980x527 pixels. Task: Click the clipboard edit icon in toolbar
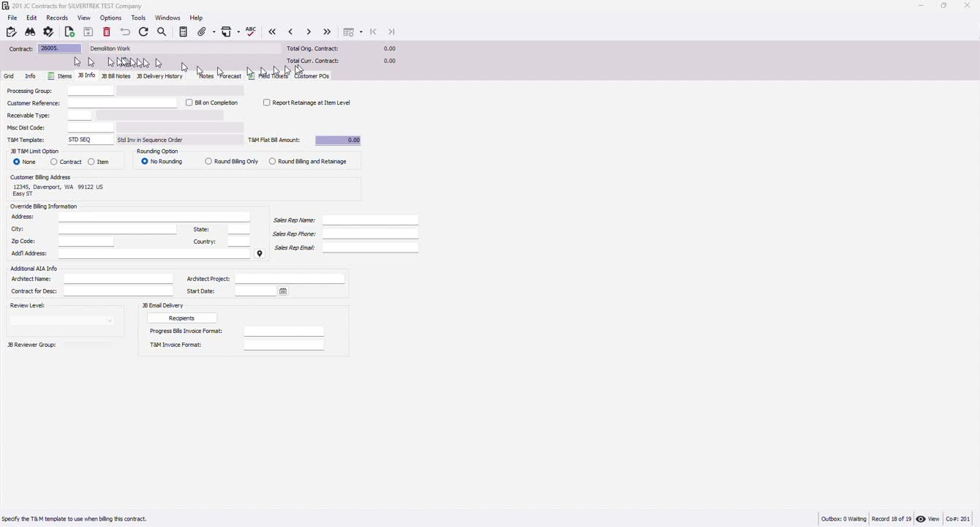click(x=11, y=32)
